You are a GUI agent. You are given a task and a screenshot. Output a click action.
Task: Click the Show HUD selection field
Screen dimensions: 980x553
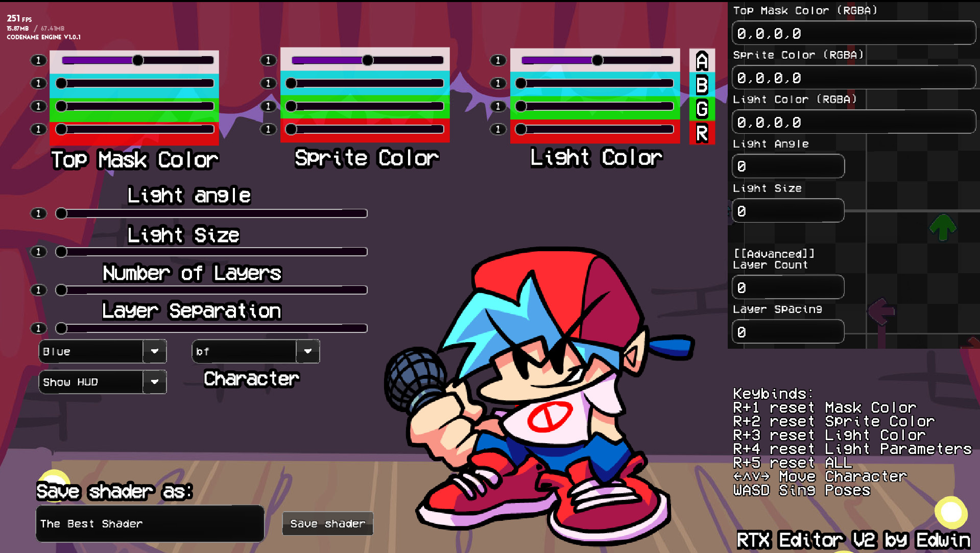tap(91, 382)
